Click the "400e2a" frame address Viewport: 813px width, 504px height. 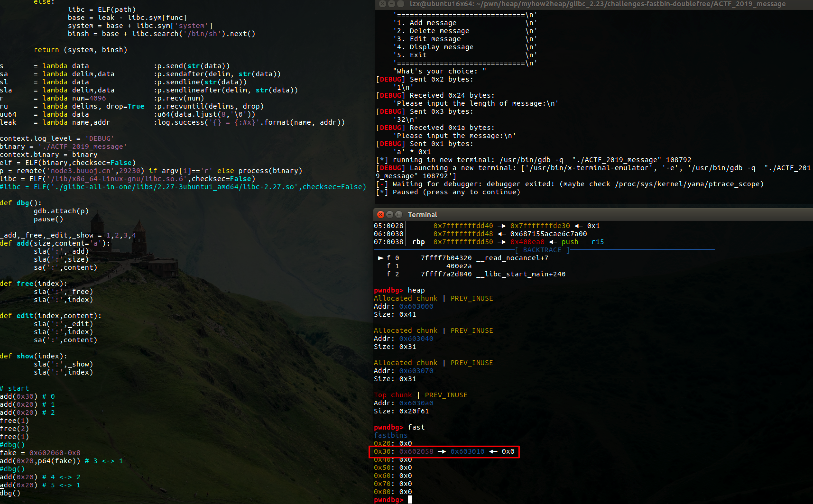point(459,266)
